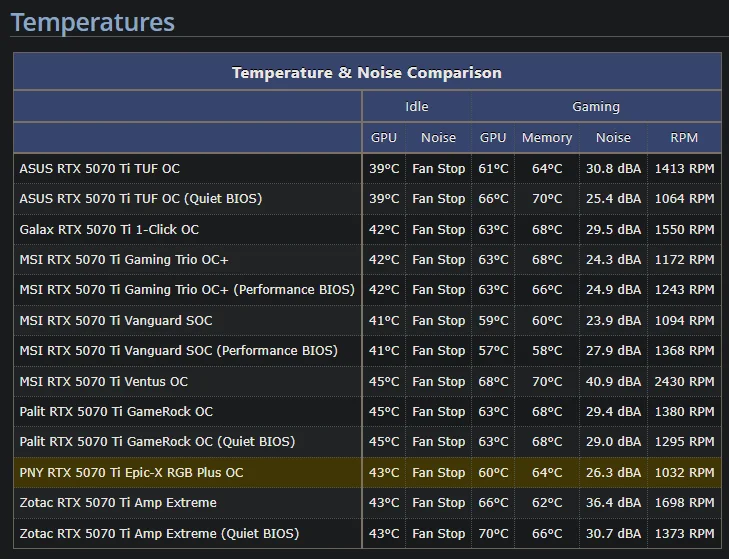
Task: Click highlighted PNY RTX 5070 Ti Epic-X RGB Plus OC
Action: 131,473
